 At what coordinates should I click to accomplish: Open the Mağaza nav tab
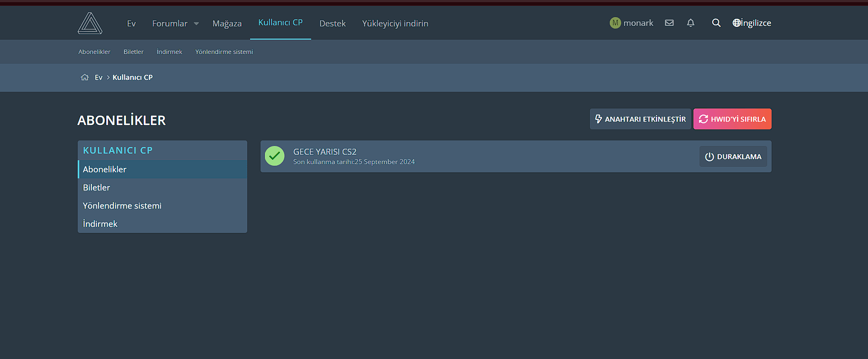pos(227,24)
